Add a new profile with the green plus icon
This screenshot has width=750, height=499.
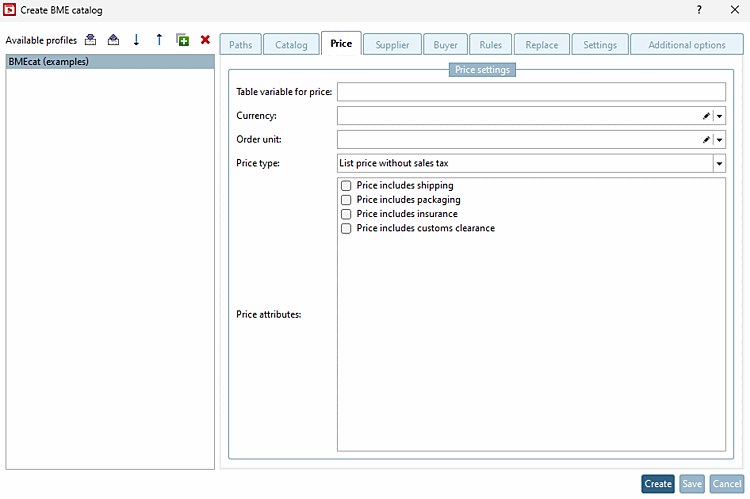tap(182, 40)
